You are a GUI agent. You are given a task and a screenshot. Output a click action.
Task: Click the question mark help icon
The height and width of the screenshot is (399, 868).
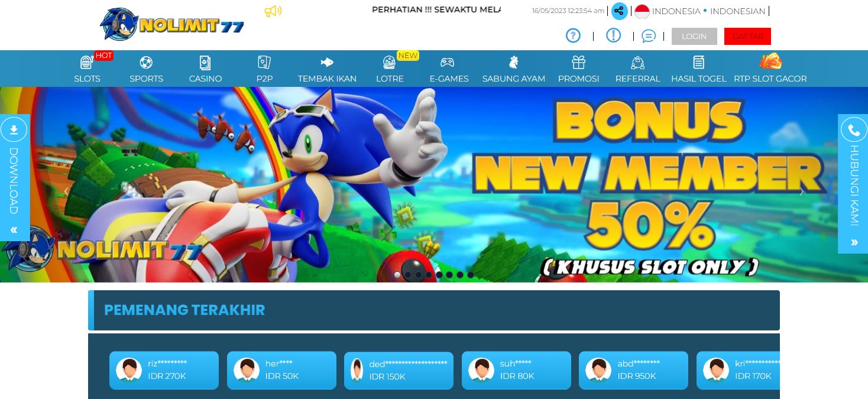[573, 35]
